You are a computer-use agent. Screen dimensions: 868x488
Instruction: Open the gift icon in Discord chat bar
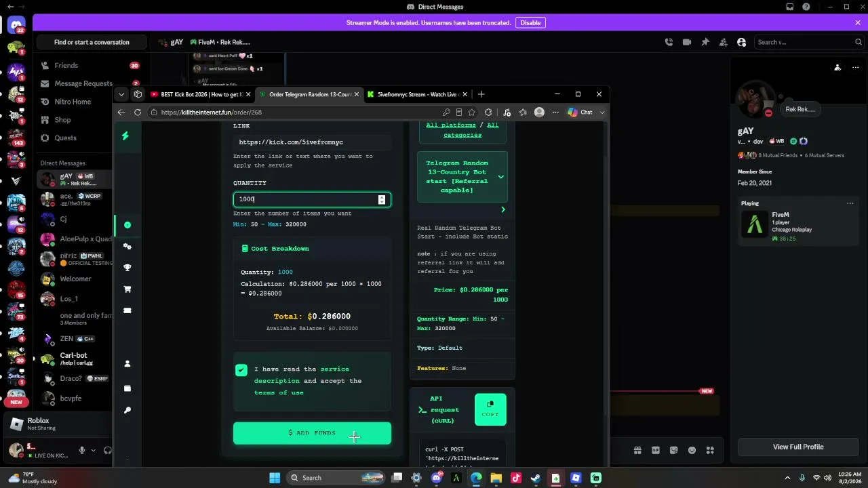(x=637, y=450)
